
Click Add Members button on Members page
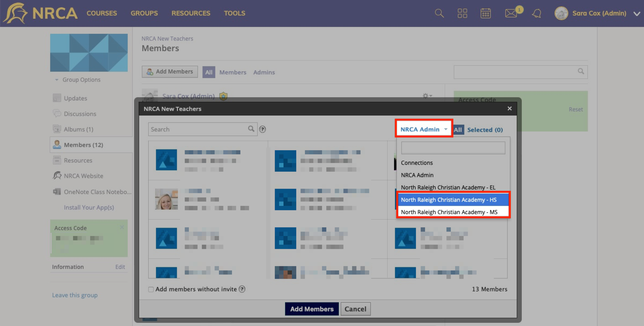170,72
